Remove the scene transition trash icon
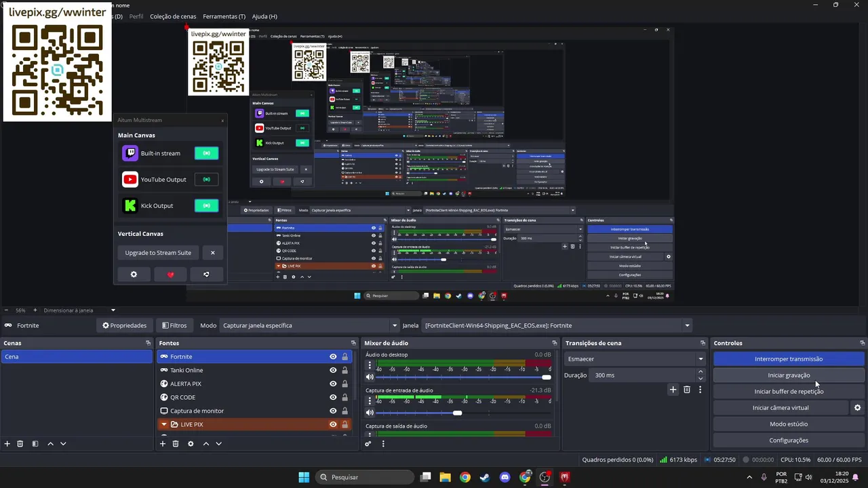Screen dimensions: 868x488 (x=687, y=390)
